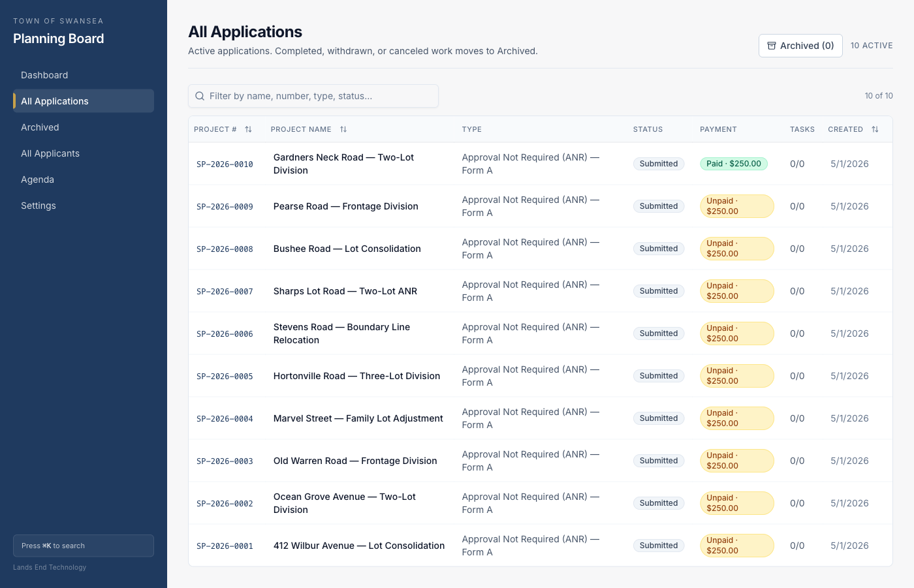The image size is (914, 588).
Task: Sort by Created column sort icon
Action: pyautogui.click(x=875, y=129)
